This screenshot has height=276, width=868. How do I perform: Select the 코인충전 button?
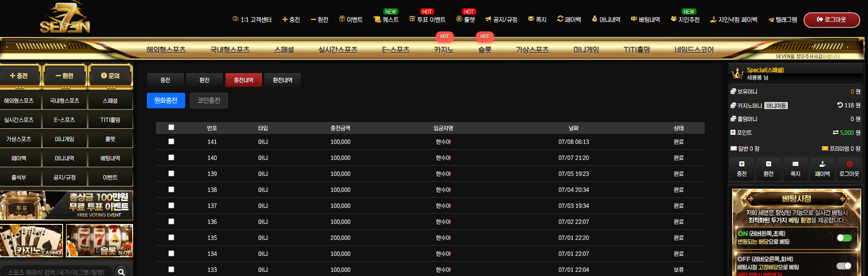(x=209, y=101)
